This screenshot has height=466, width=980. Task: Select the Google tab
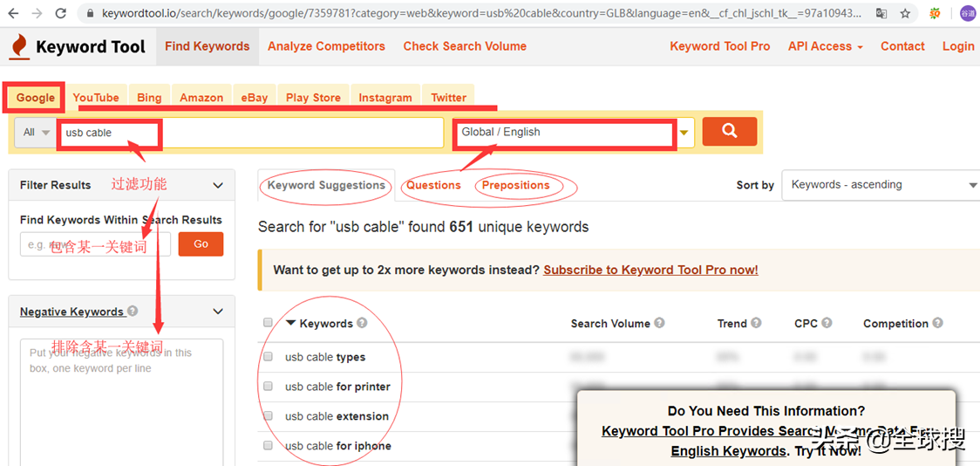[35, 98]
